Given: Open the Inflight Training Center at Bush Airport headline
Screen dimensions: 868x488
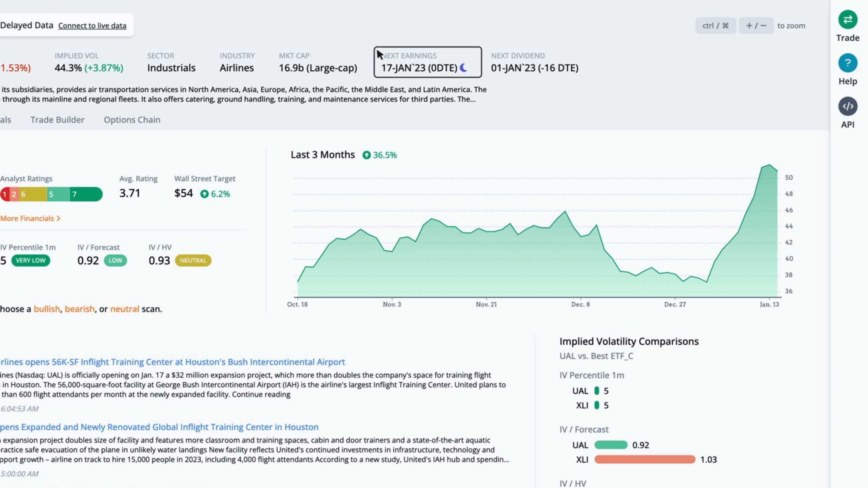Looking at the screenshot, I should click(173, 362).
